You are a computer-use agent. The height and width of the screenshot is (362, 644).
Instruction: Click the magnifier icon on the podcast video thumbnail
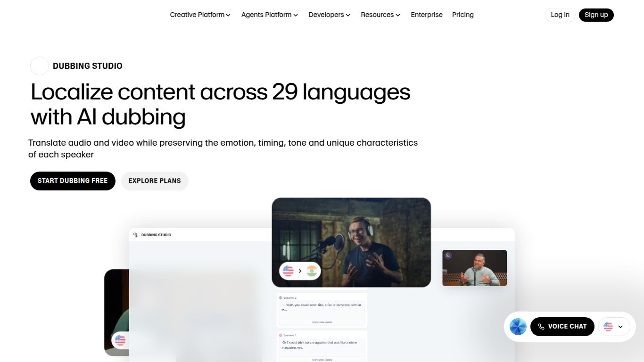[x=447, y=255]
